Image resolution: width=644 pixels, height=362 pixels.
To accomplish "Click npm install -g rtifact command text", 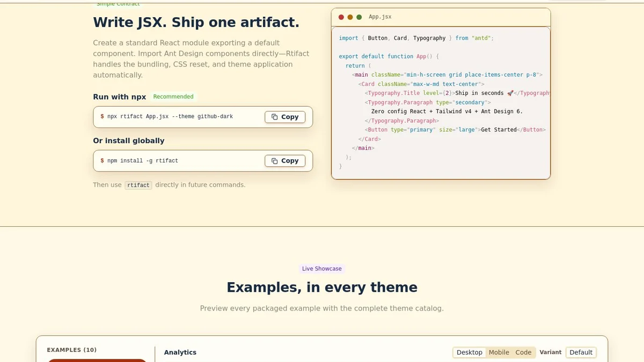I will pyautogui.click(x=143, y=161).
